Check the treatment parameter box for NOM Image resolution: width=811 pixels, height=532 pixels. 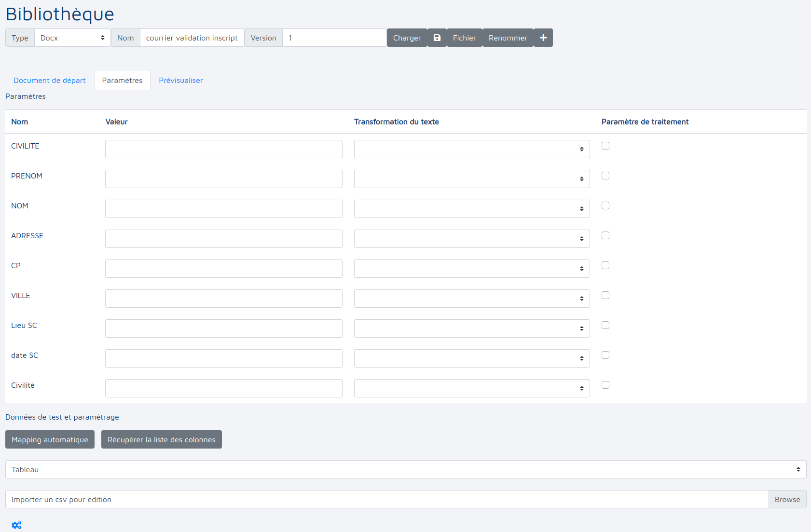[605, 205]
